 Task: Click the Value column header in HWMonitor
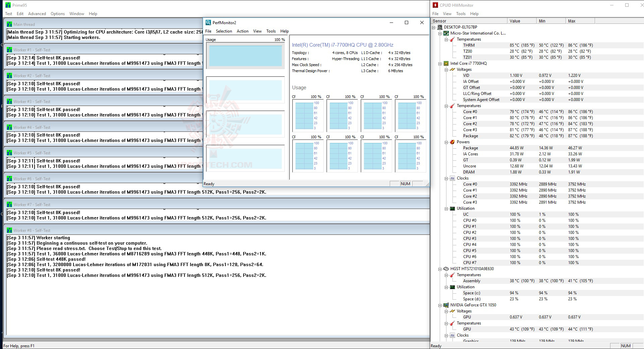(522, 21)
